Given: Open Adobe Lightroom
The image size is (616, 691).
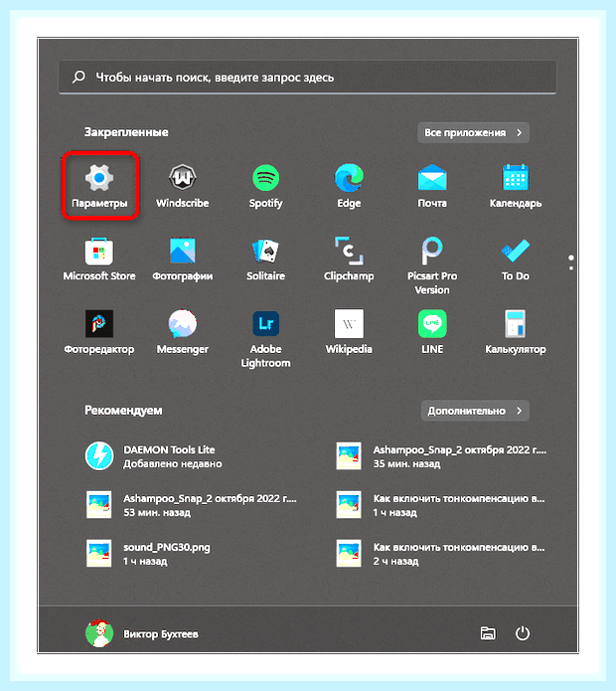Looking at the screenshot, I should pyautogui.click(x=265, y=338).
